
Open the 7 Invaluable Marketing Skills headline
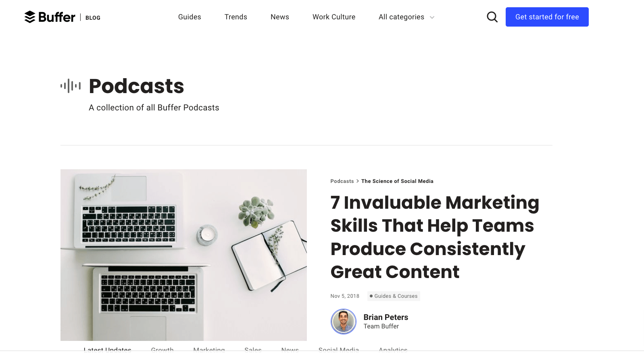(x=435, y=237)
